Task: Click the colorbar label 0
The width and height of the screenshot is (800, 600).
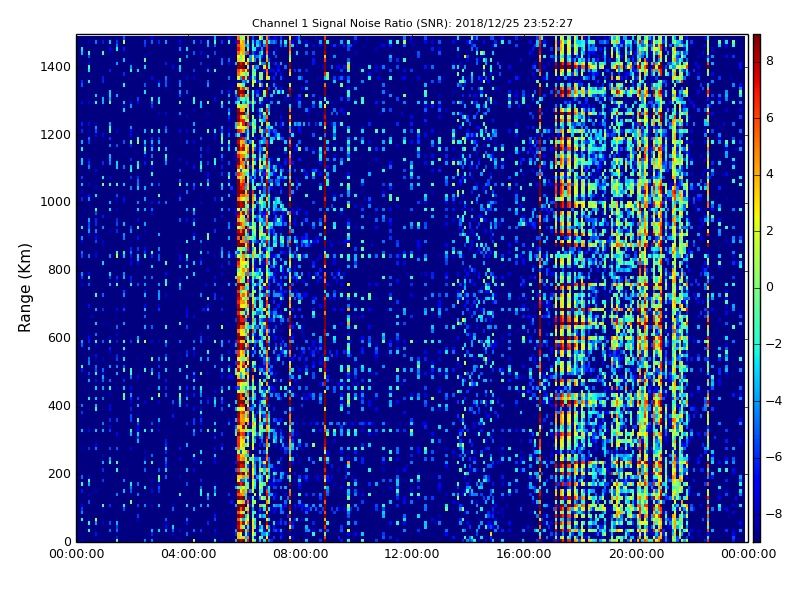Action: click(770, 287)
